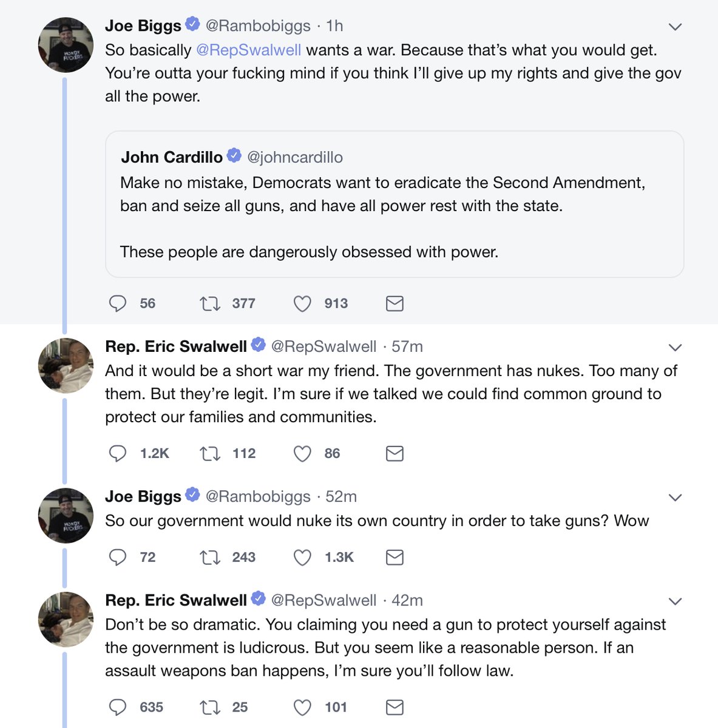The image size is (718, 728).
Task: Open more options on Joe Biggs' 52m tweet
Action: point(675,497)
